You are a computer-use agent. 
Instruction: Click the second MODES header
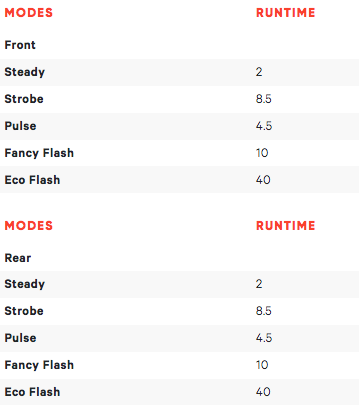[x=29, y=226]
